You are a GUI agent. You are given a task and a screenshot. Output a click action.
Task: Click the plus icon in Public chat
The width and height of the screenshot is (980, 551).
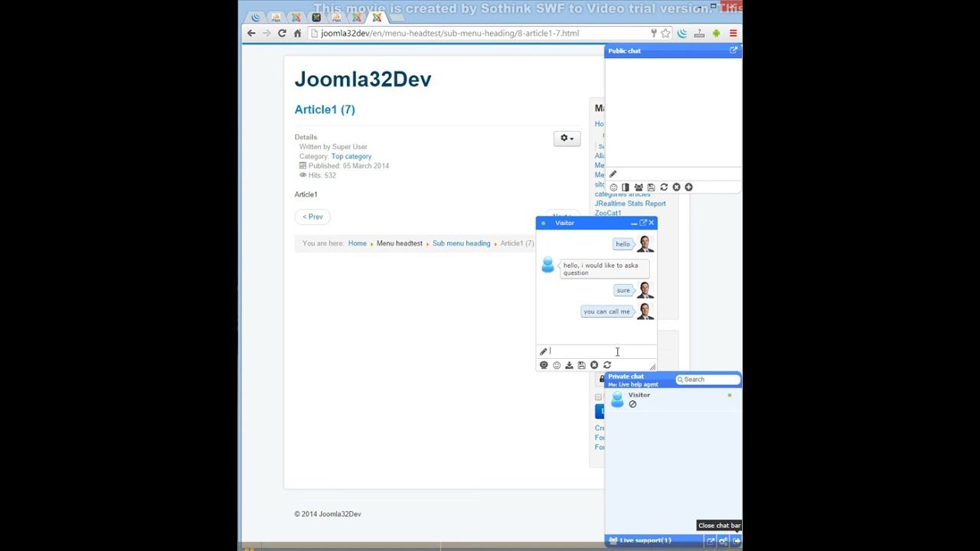tap(688, 187)
